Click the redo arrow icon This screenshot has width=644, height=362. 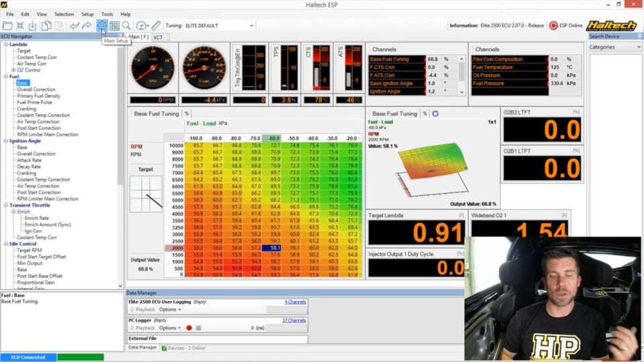[87, 26]
